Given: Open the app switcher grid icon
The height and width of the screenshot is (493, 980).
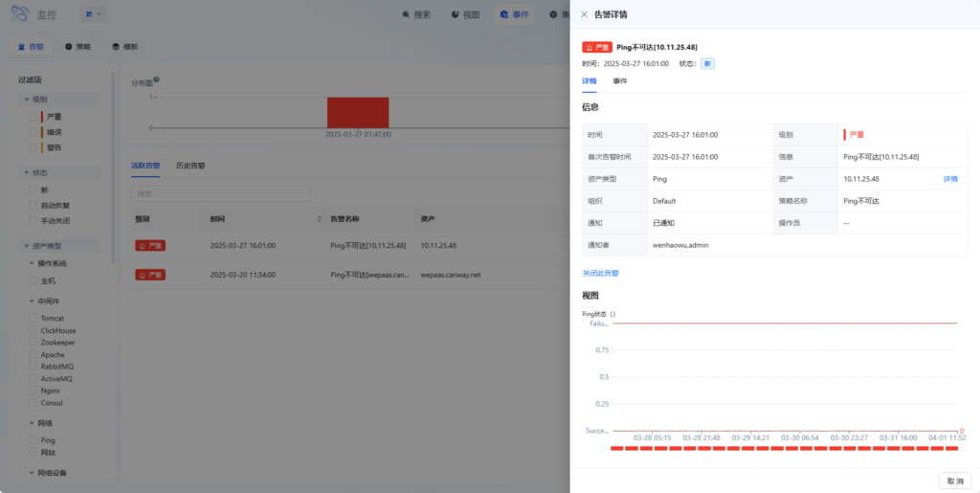Looking at the screenshot, I should coord(89,13).
